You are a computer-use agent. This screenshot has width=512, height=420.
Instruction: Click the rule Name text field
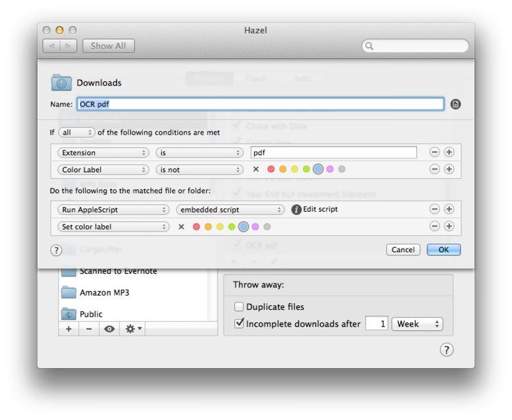259,104
